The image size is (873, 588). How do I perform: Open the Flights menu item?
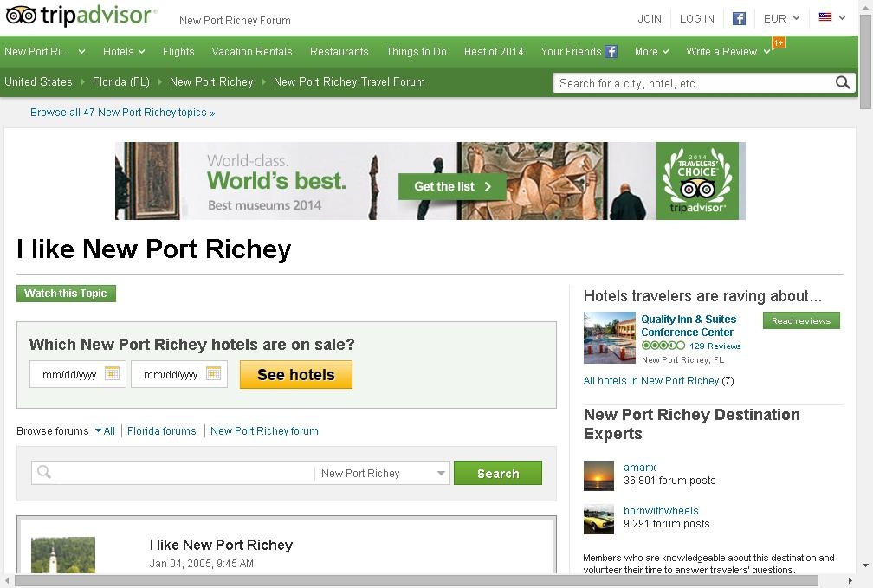tap(178, 52)
